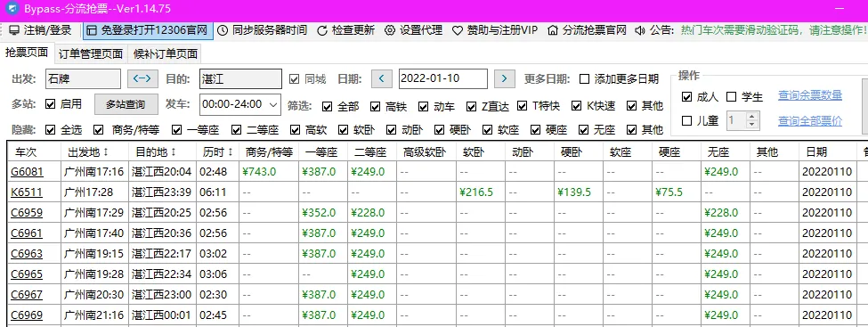Enable the 学生 passenger checkbox

pyautogui.click(x=731, y=97)
